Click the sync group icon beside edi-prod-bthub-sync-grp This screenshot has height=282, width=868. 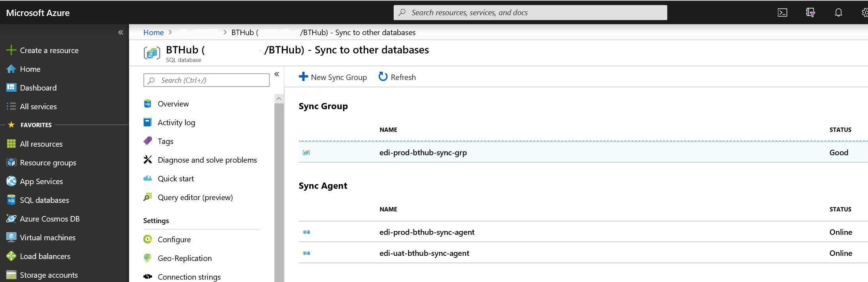pyautogui.click(x=306, y=153)
